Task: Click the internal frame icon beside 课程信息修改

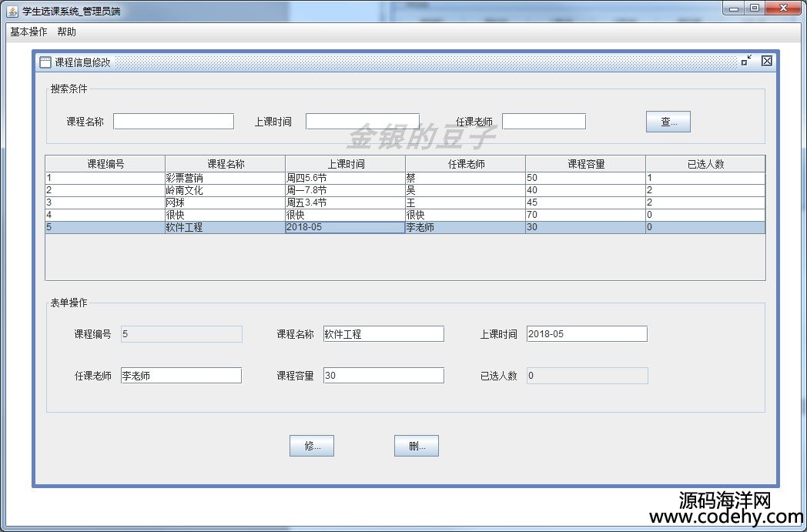Action: pos(45,62)
